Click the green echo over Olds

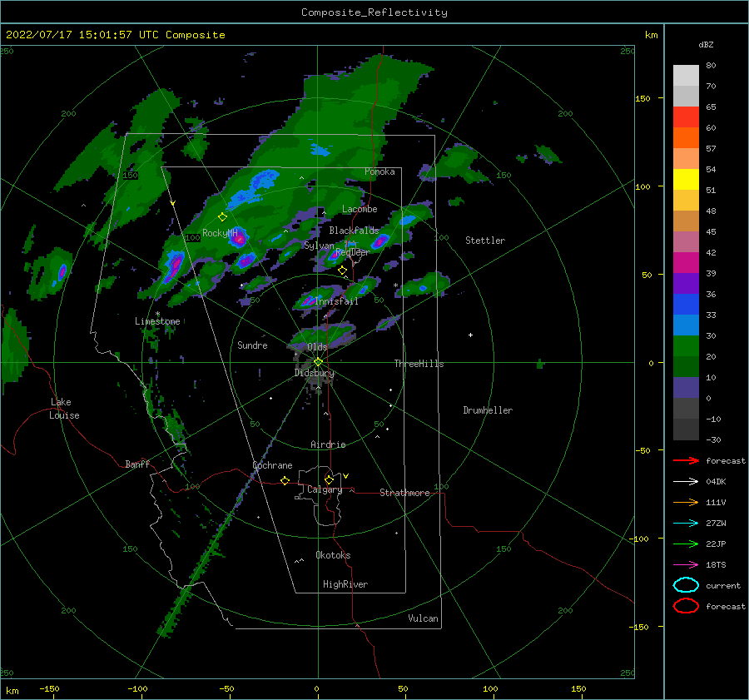323,336
